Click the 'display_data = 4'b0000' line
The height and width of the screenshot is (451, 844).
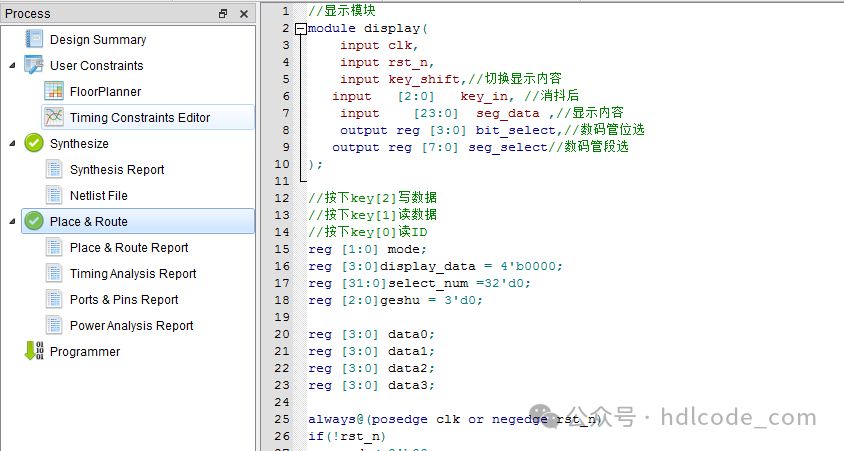435,266
